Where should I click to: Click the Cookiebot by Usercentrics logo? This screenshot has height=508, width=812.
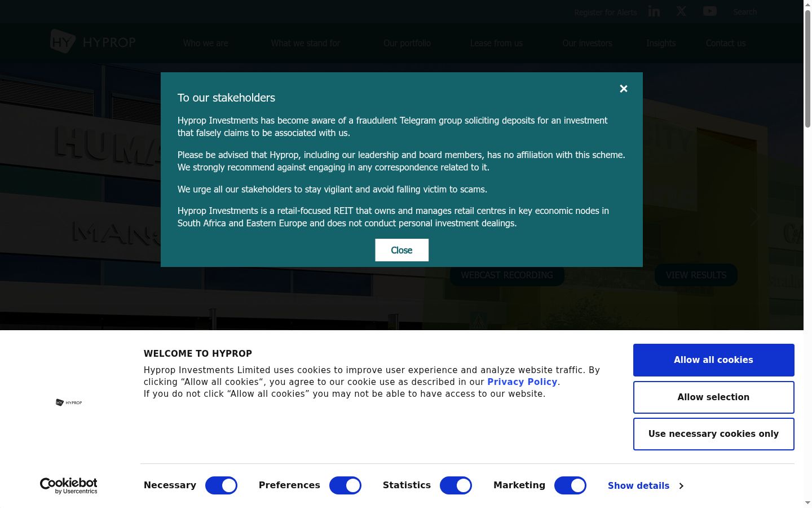pyautogui.click(x=69, y=485)
